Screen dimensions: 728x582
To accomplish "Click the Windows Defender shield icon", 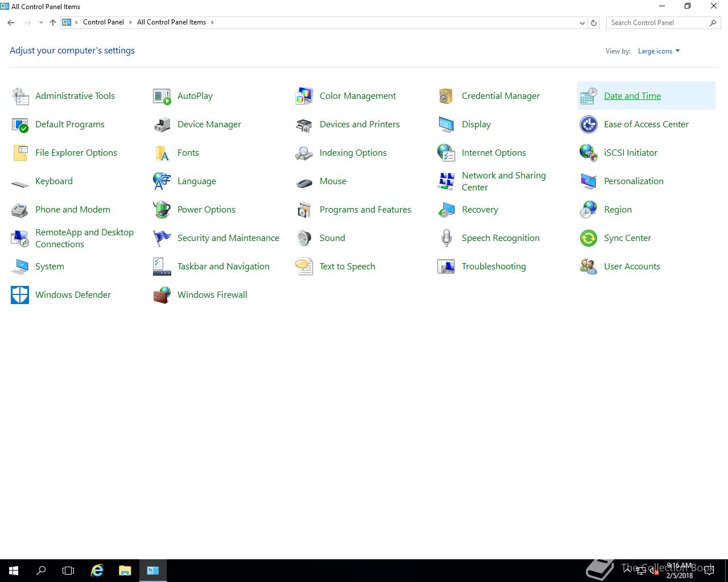I will coord(20,295).
